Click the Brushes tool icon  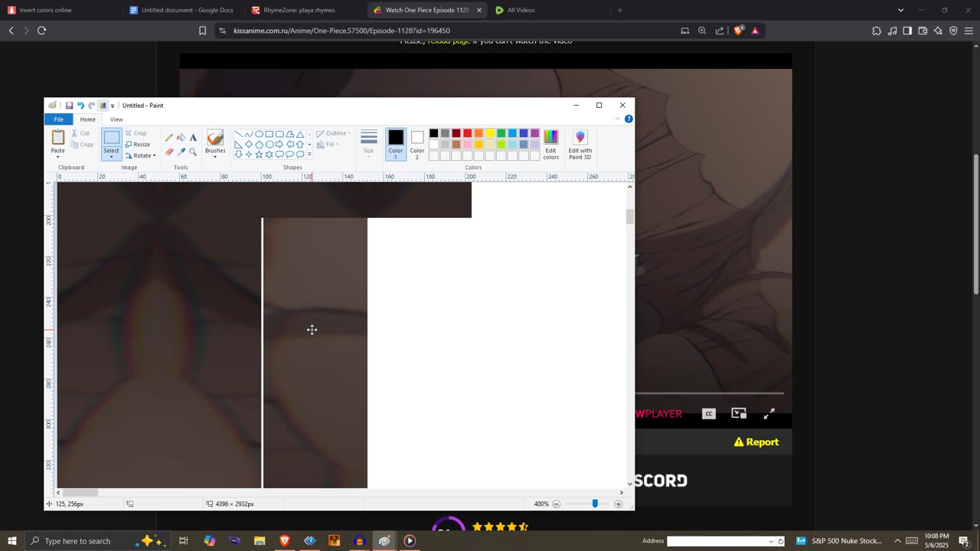pos(215,138)
